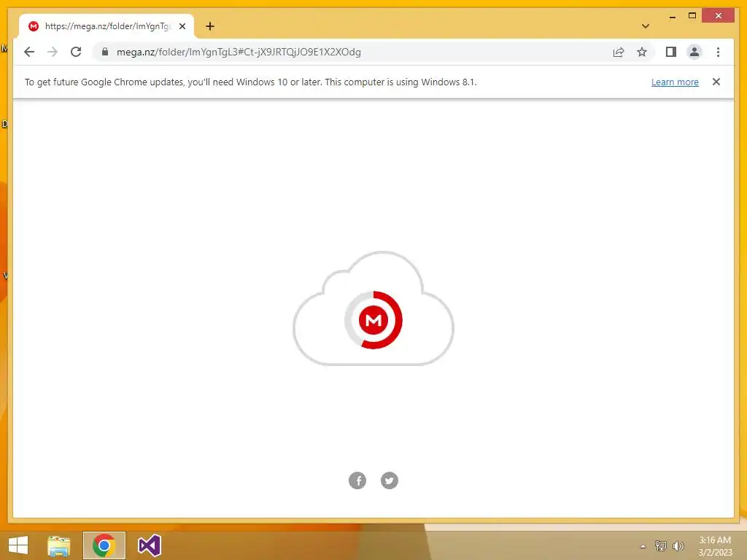
Task: Bookmark this tab with the star icon
Action: (x=642, y=52)
